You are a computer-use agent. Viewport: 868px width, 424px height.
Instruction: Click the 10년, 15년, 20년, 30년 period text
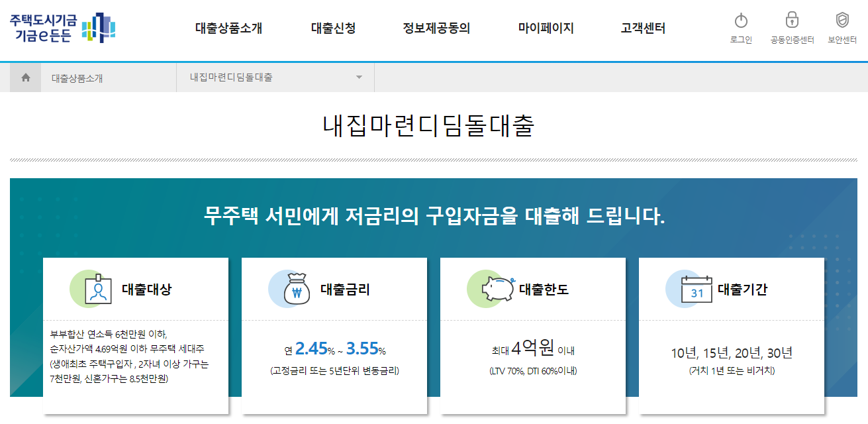point(732,352)
